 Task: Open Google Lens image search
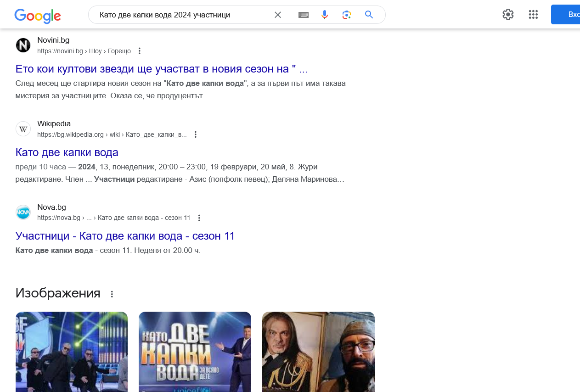point(347,15)
